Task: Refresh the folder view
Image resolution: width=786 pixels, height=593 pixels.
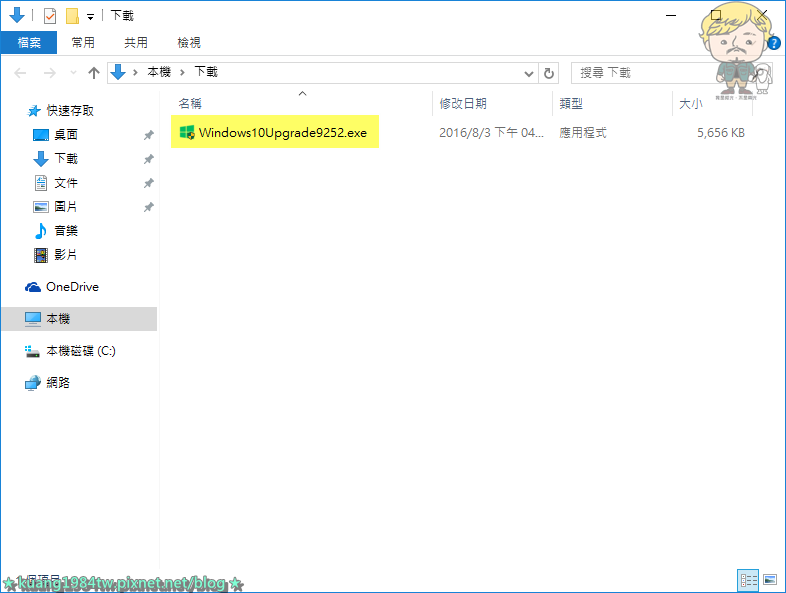Action: tap(549, 74)
